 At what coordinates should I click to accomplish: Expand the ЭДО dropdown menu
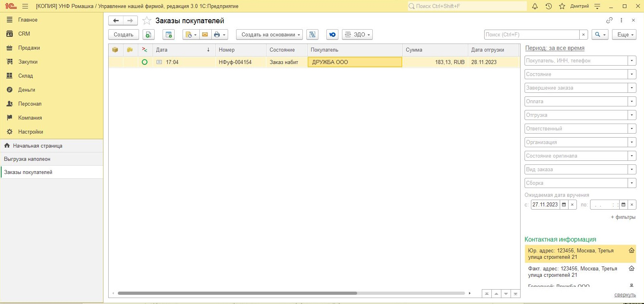tap(357, 35)
